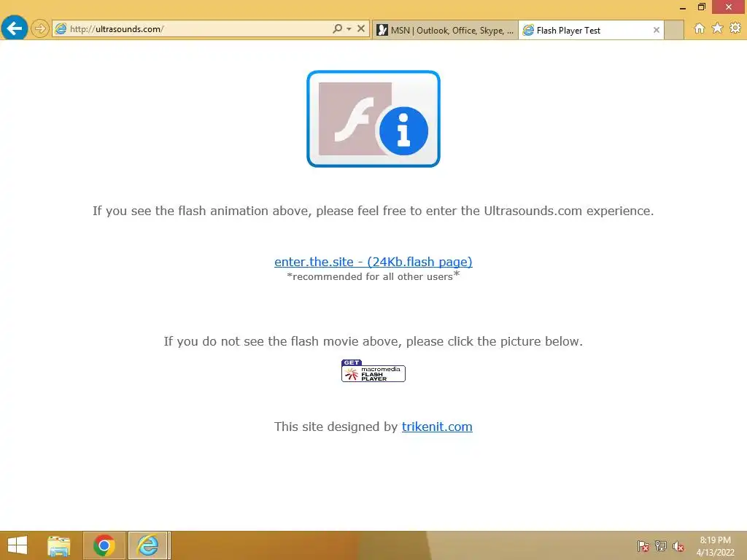747x560 pixels.
Task: Click the text 'This site designed by'
Action: [336, 426]
